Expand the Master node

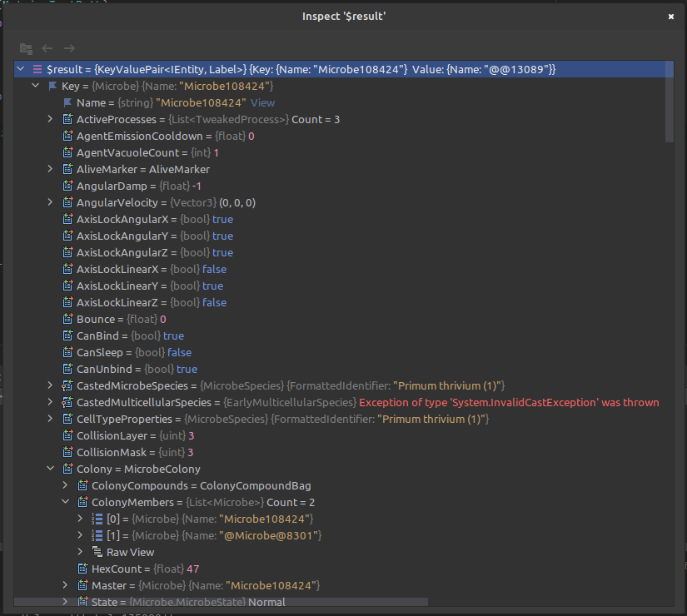(66, 585)
